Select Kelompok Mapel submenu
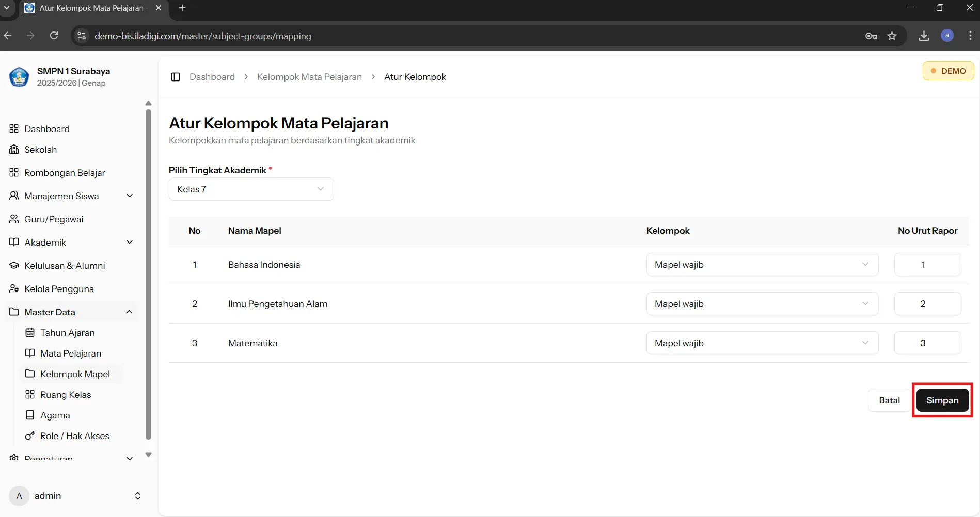The width and height of the screenshot is (980, 517). point(72,374)
